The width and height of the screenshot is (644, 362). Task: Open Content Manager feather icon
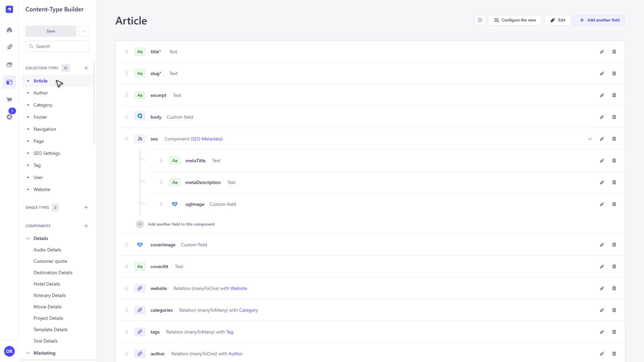click(9, 47)
